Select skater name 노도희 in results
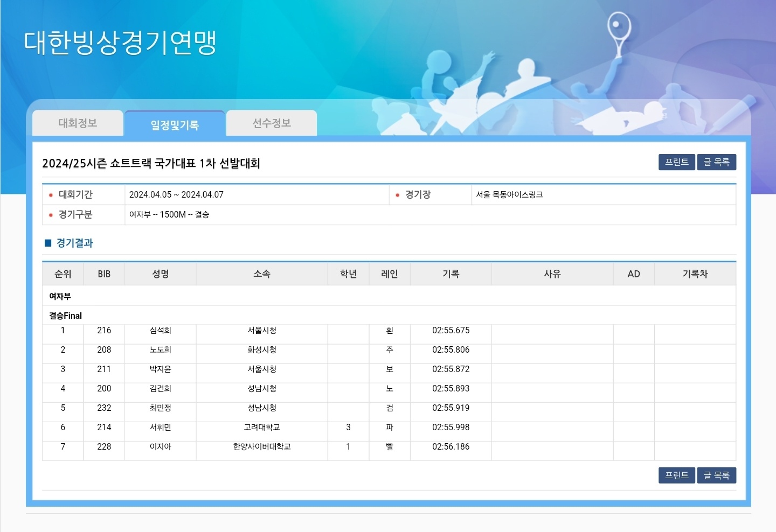 coord(161,350)
